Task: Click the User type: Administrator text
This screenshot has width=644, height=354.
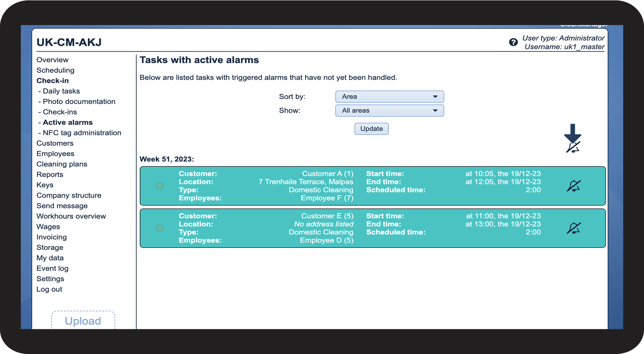Action: tap(563, 38)
